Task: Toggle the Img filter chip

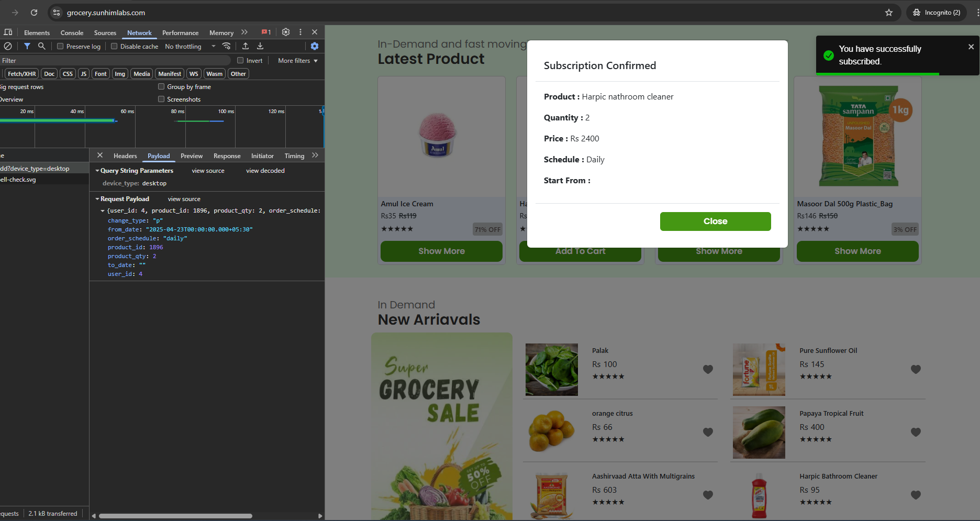Action: 120,74
